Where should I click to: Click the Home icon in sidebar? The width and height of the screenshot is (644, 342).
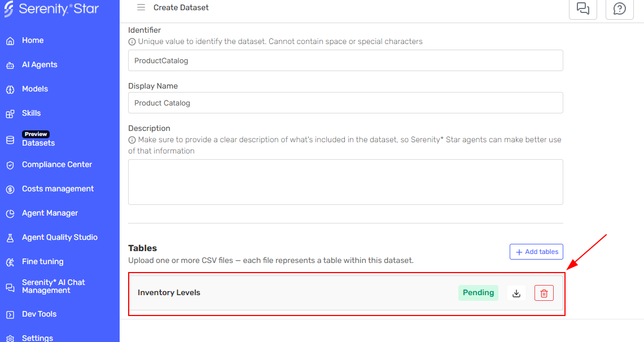coord(10,41)
